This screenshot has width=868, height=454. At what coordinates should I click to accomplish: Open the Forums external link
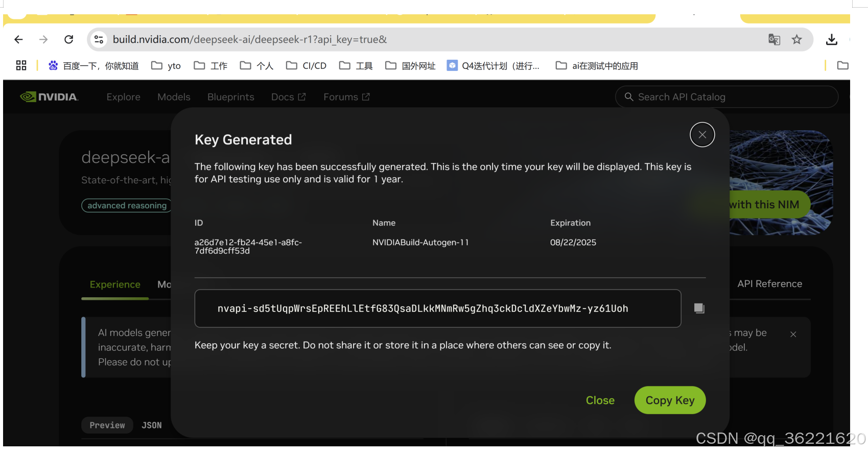coord(346,97)
